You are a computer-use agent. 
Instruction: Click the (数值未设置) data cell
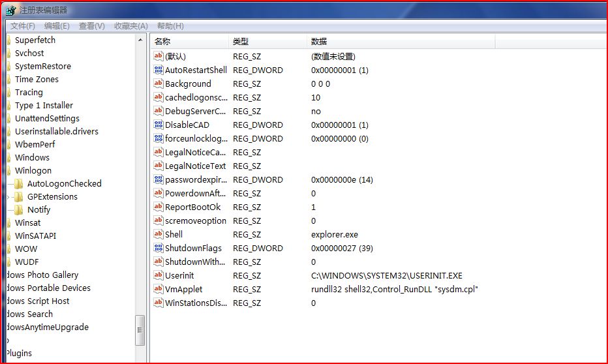pos(333,57)
